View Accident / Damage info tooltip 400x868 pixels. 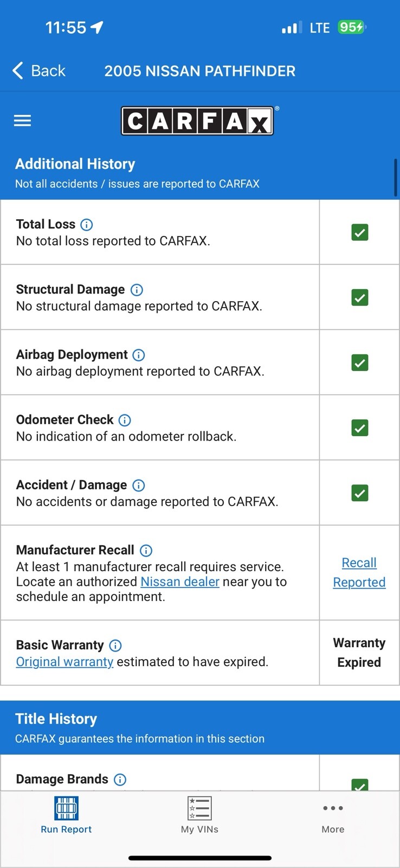(139, 485)
